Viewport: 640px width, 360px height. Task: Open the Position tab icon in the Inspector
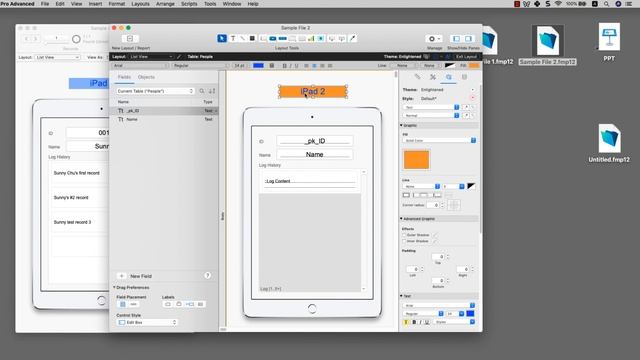point(417,77)
